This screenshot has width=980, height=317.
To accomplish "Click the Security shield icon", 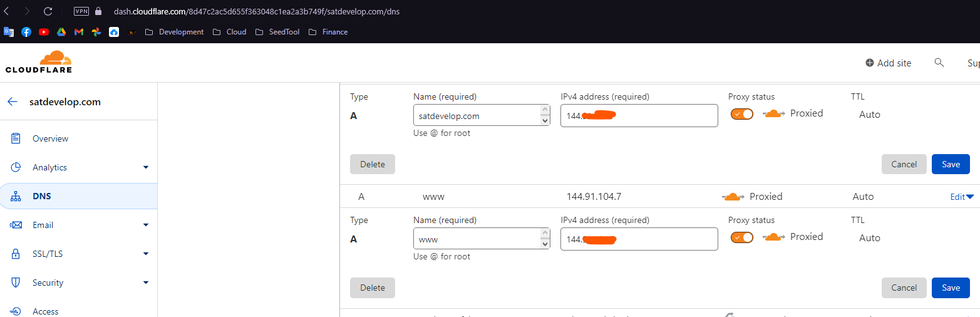I will tap(16, 283).
